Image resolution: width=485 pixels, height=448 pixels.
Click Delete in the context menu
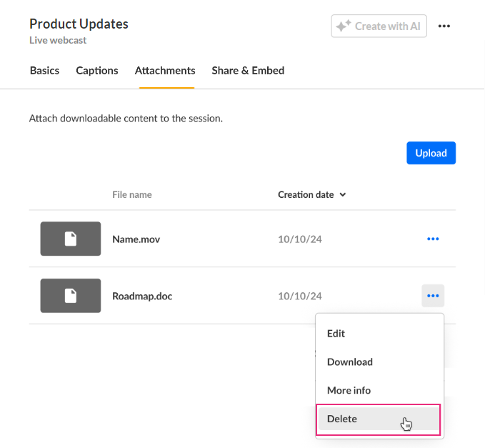tap(342, 419)
